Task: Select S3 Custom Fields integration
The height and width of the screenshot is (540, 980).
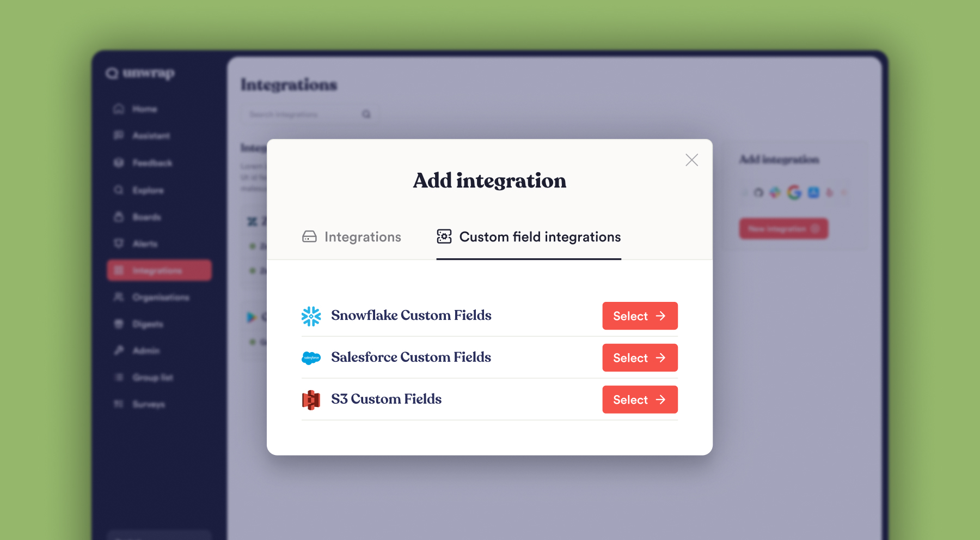Action: 640,400
